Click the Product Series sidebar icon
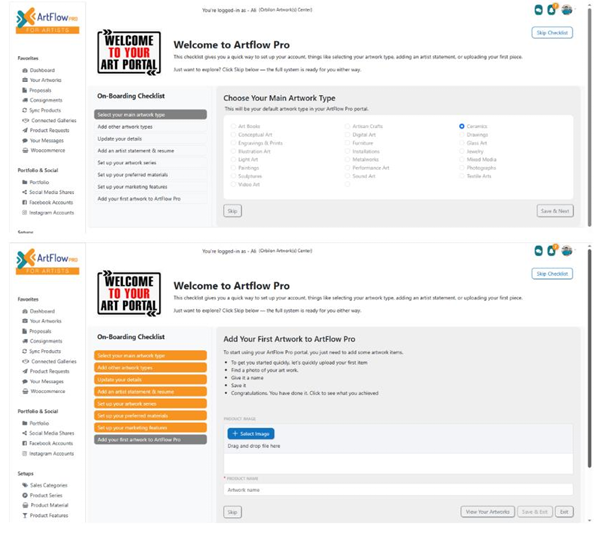The width and height of the screenshot is (607, 535). click(24, 495)
